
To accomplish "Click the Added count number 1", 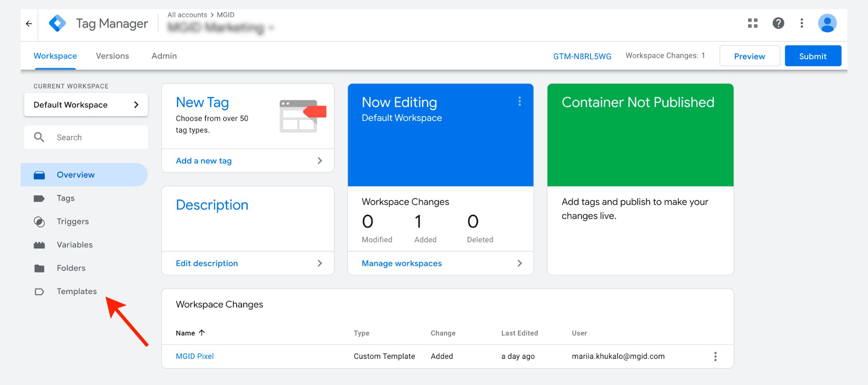I will (418, 222).
